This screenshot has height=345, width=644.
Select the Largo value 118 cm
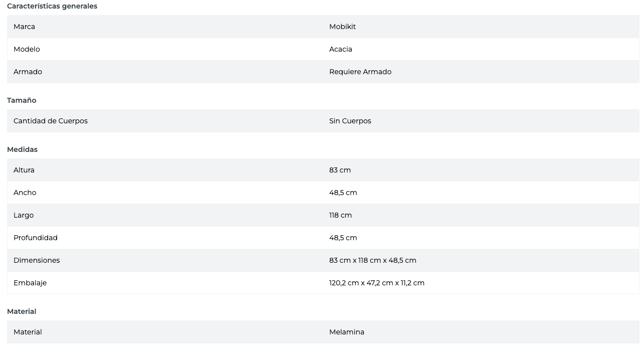340,215
